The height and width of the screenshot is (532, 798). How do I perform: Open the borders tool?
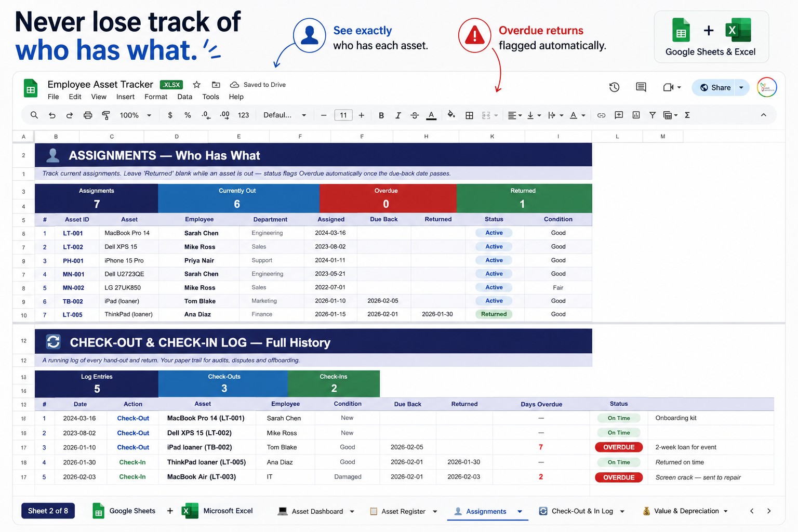point(469,115)
